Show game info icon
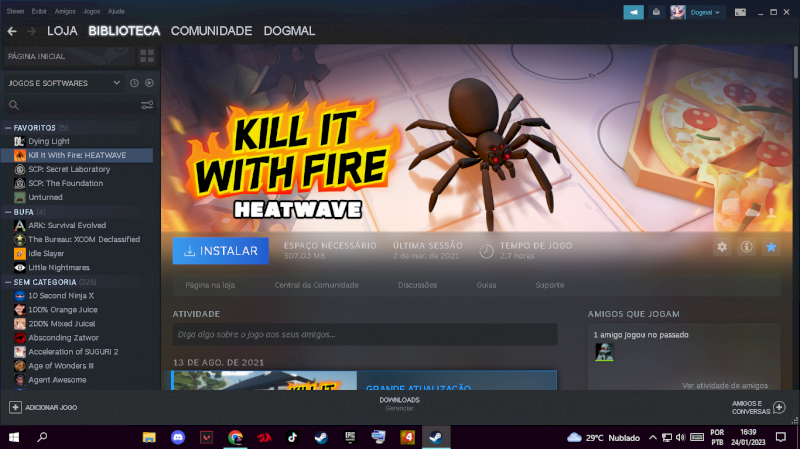Image resolution: width=800 pixels, height=449 pixels. (x=746, y=247)
